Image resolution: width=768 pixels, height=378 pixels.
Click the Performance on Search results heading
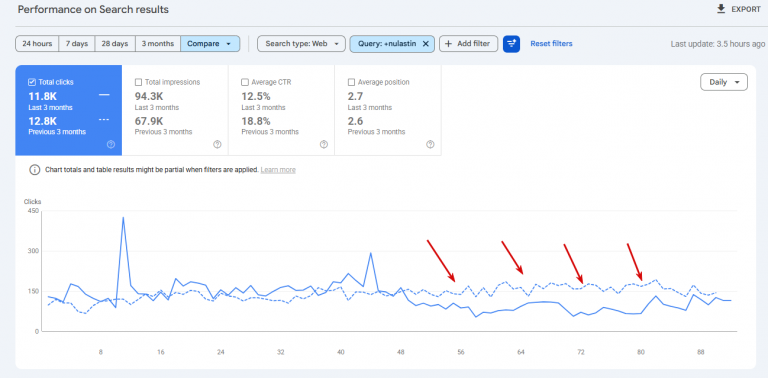94,9
